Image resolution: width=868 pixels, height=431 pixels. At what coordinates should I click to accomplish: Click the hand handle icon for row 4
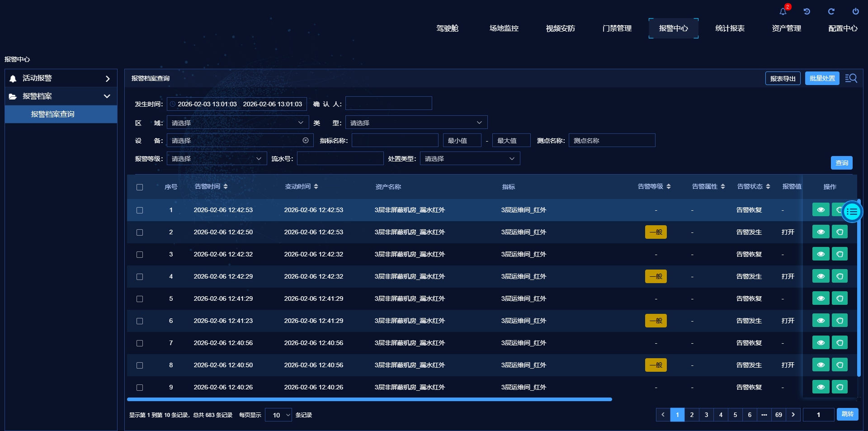click(x=840, y=276)
